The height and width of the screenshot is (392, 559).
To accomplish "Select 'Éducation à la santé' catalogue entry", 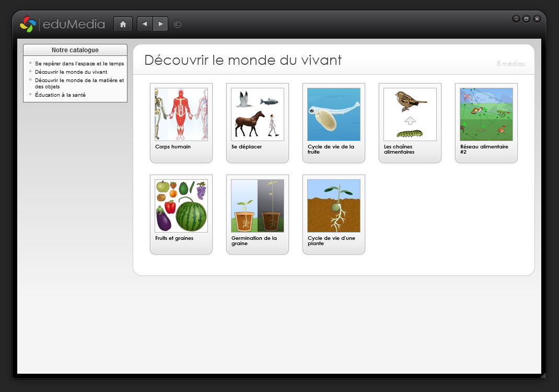I will 60,95.
